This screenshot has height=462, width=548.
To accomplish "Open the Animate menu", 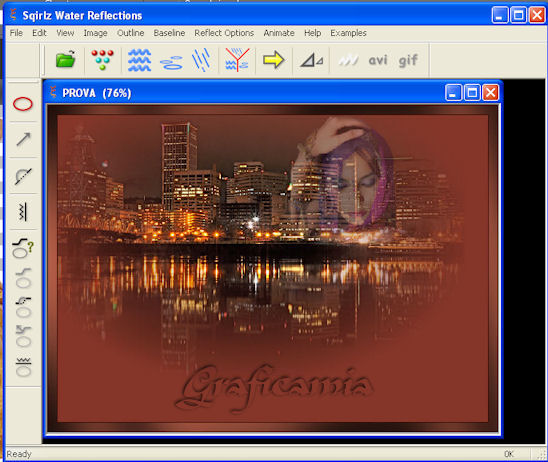I will (279, 33).
